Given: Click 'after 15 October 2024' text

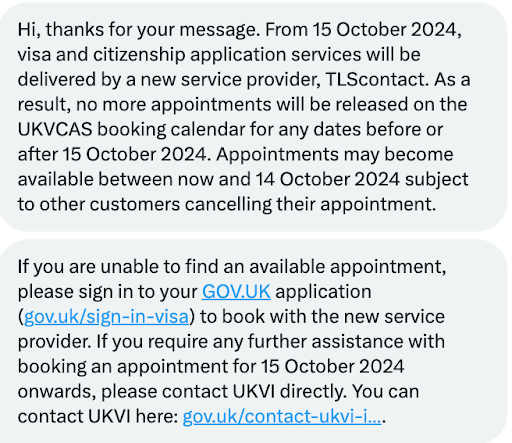Looking at the screenshot, I should 114,154.
